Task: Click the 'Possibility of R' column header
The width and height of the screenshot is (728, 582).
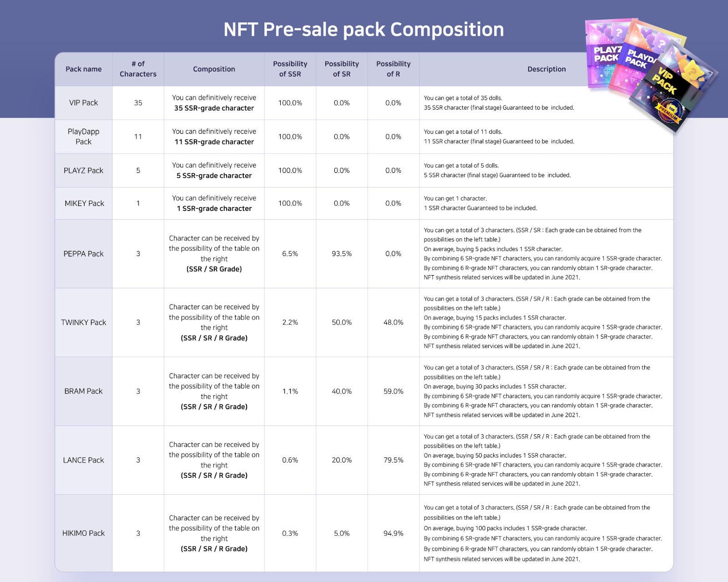Action: click(x=393, y=69)
